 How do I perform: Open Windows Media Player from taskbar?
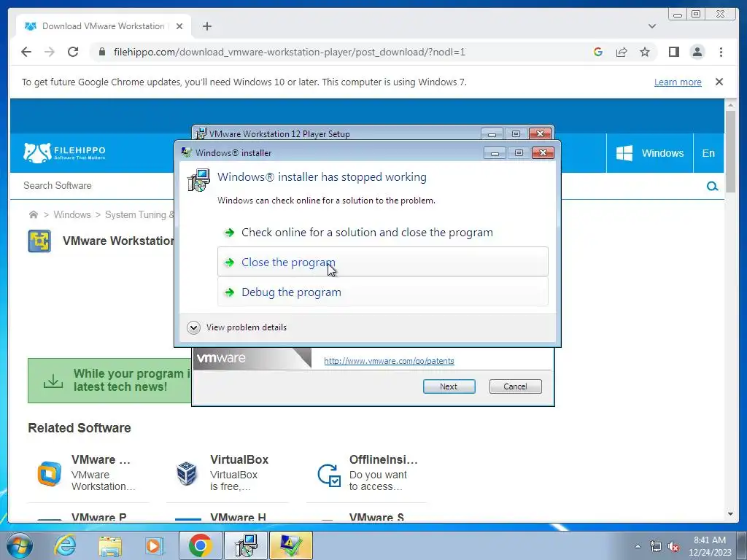pos(155,545)
